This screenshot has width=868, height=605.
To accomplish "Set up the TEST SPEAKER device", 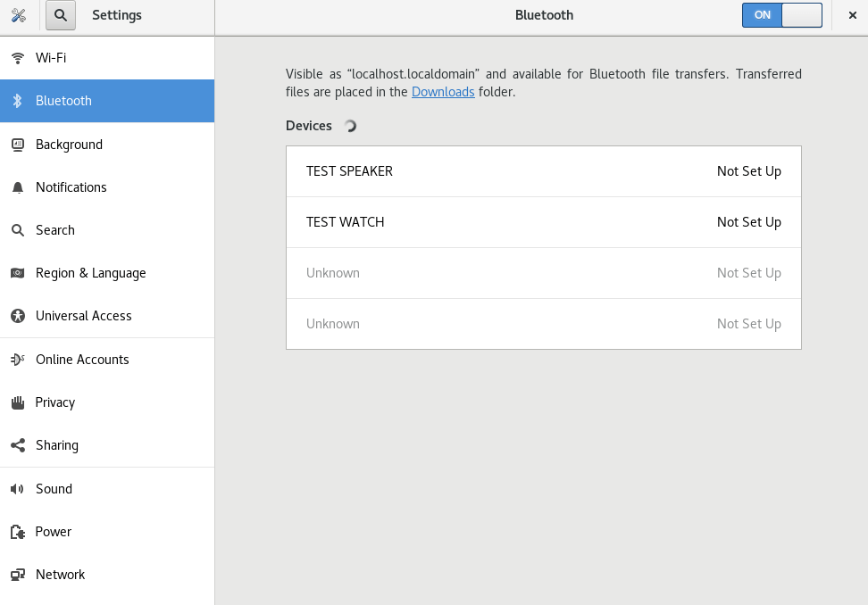I will point(543,171).
